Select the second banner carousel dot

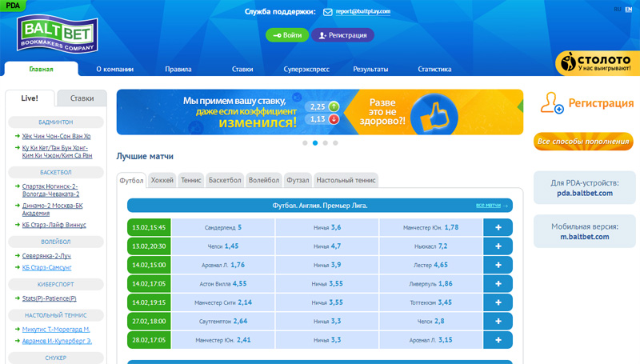click(315, 142)
